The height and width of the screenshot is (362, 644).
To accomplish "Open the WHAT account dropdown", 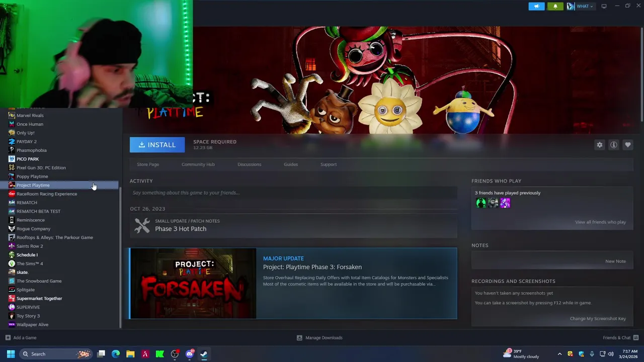I will pos(585,6).
